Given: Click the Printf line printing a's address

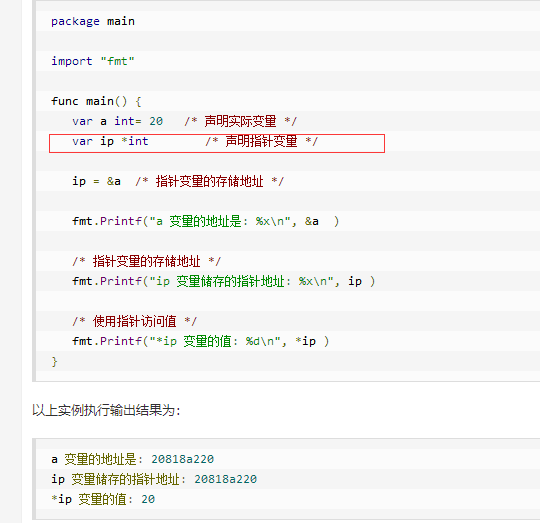Looking at the screenshot, I should click(x=206, y=221).
